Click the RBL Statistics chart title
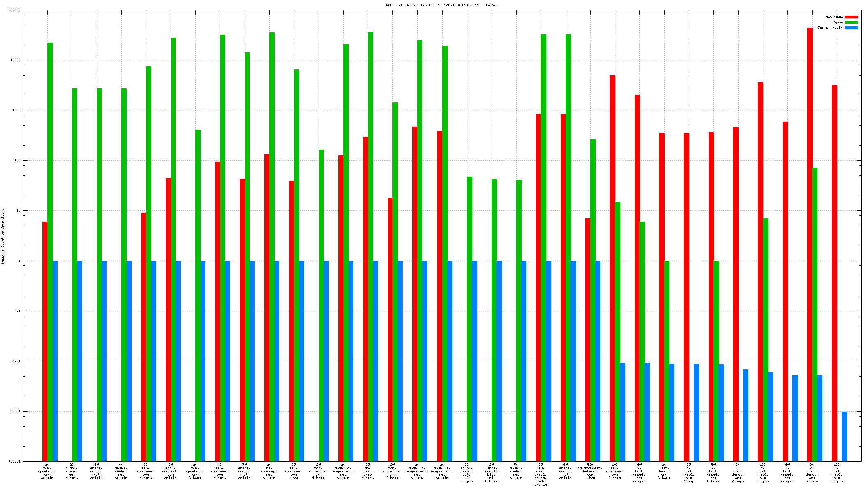 click(x=441, y=5)
